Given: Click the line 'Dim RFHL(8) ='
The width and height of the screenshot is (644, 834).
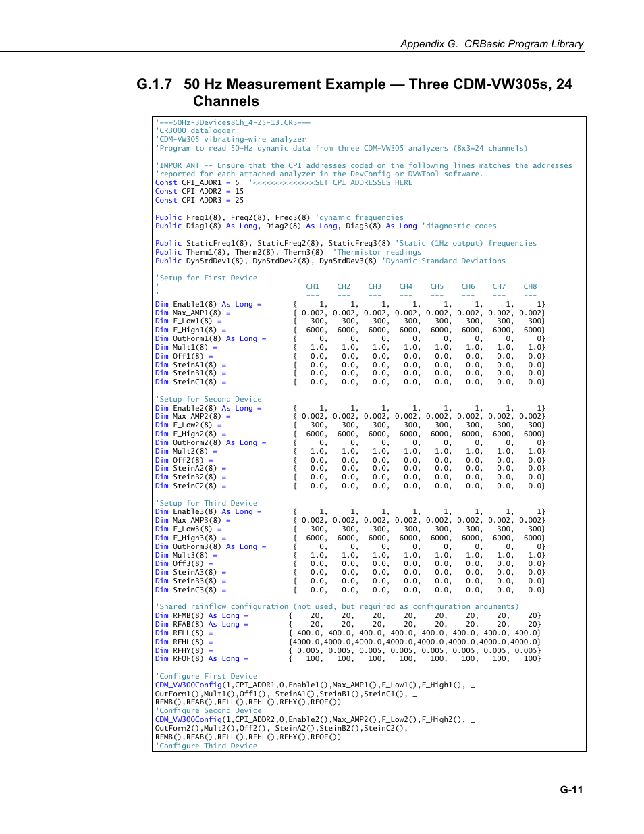Looking at the screenshot, I should pos(348,642).
